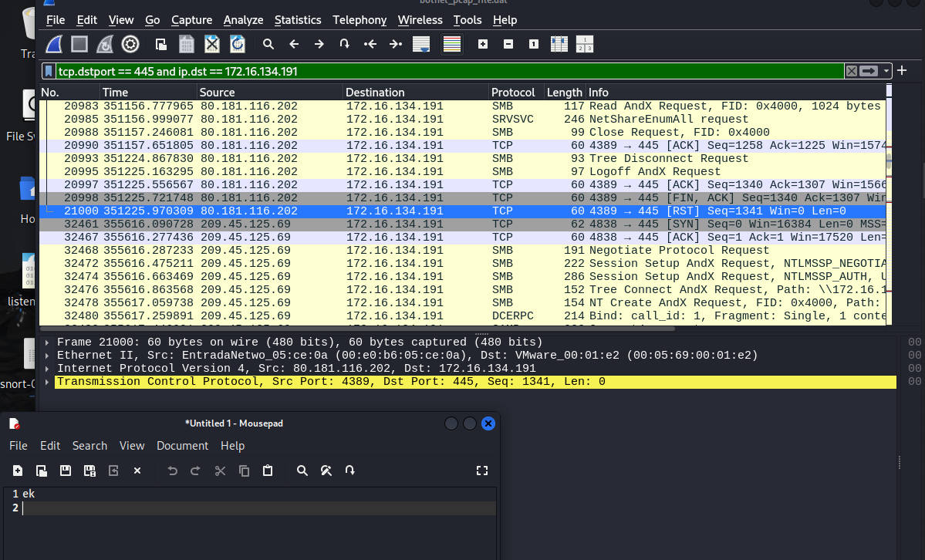Open Find in Mousepad toolbar
This screenshot has width=925, height=560.
click(x=302, y=471)
